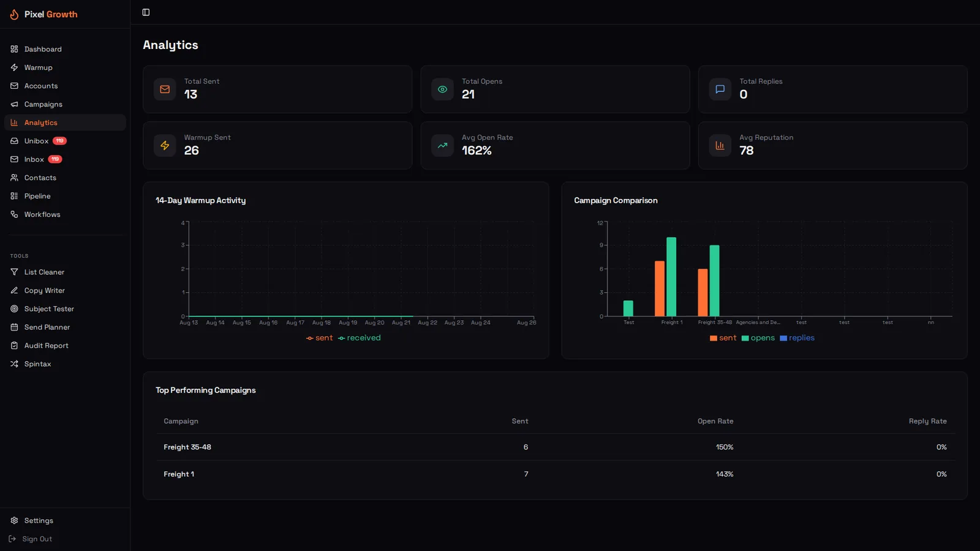
Task: Click the Inbox 119 badge
Action: coord(55,159)
